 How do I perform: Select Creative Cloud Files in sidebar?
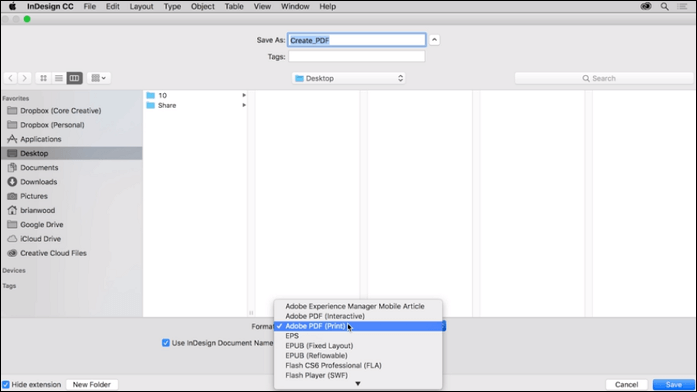point(72,253)
